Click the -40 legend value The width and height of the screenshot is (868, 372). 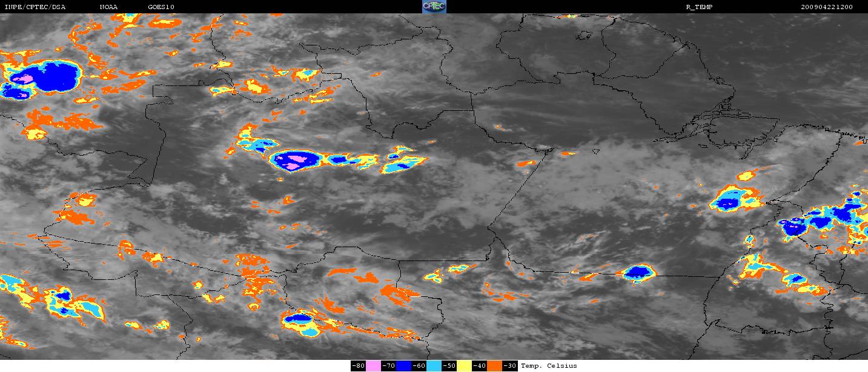pyautogui.click(x=479, y=366)
